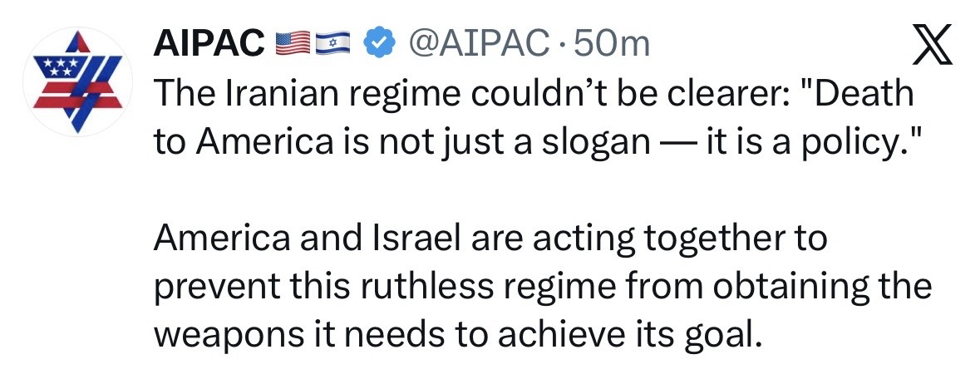Image resolution: width=980 pixels, height=374 pixels.
Task: Click the blue verified checkmark badge
Action: coord(380,42)
